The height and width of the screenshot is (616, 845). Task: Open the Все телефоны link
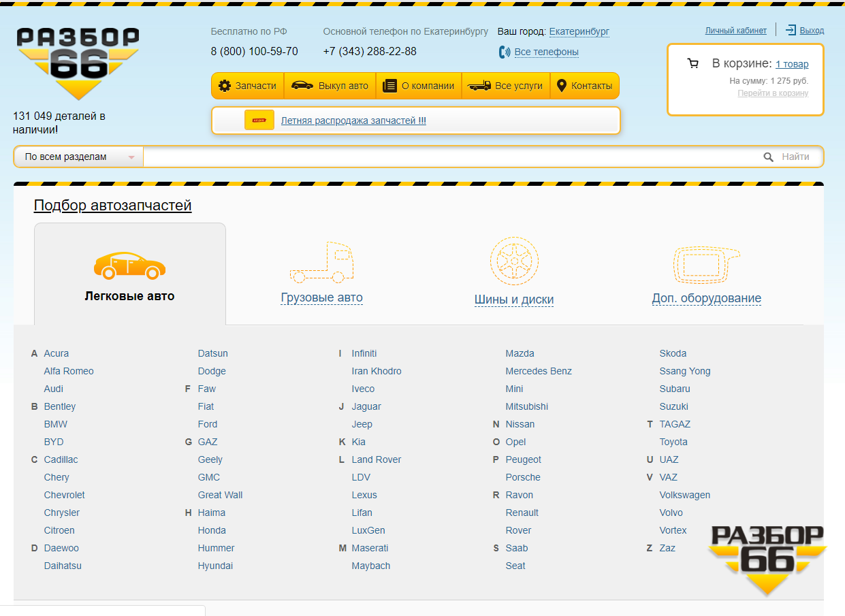[x=547, y=52]
